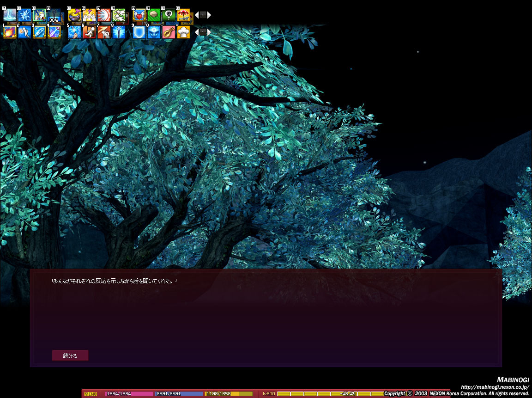Go to previous page of lower hotbar
This screenshot has height=398, width=532.
pyautogui.click(x=196, y=32)
